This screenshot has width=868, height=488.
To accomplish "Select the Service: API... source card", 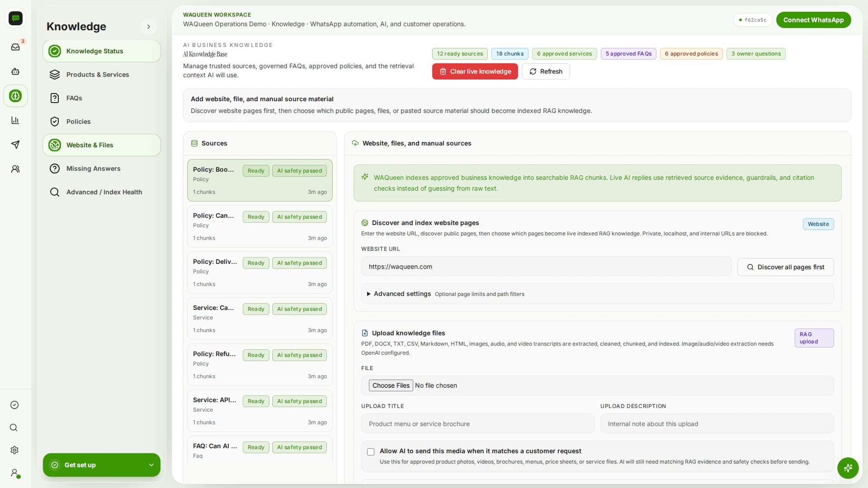I will pos(260,411).
